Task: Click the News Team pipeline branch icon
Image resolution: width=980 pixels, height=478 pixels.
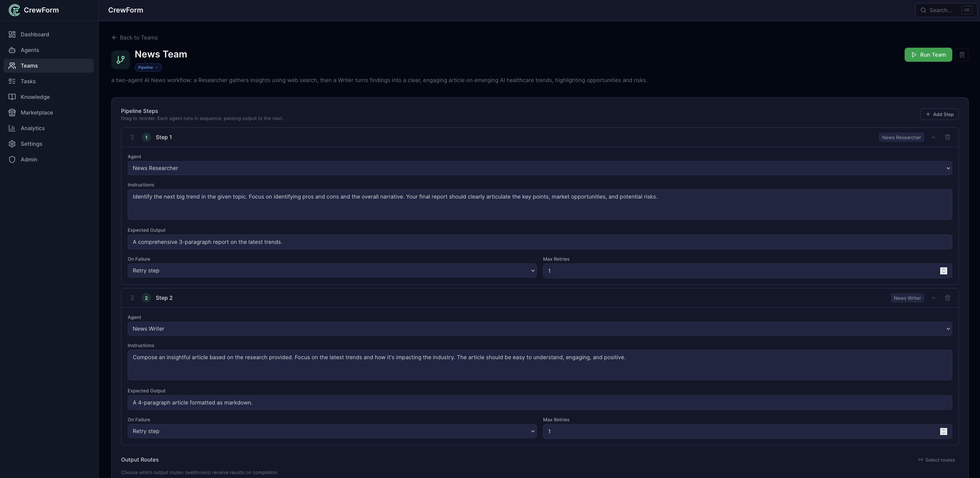Action: click(121, 59)
